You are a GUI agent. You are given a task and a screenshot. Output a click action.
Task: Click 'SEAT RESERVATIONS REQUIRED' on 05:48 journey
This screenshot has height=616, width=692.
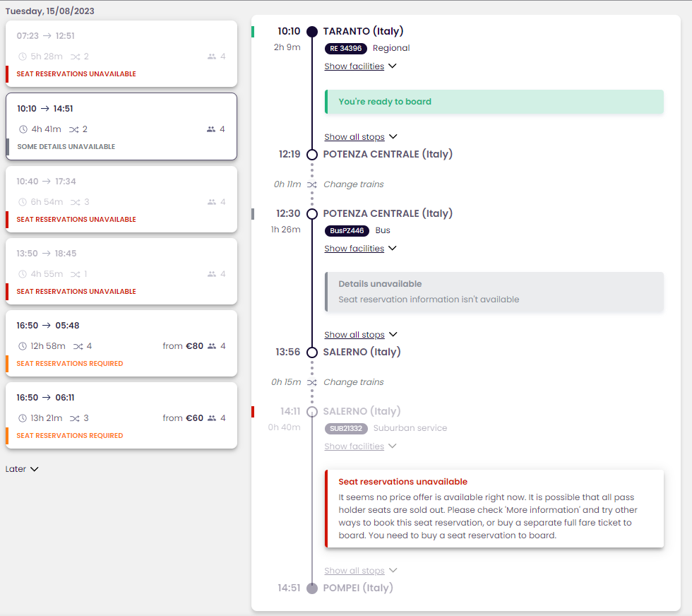pos(70,363)
